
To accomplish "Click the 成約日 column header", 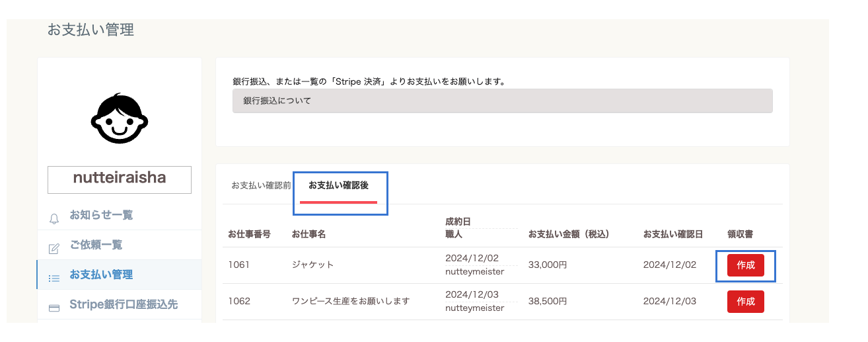I will pyautogui.click(x=458, y=222).
